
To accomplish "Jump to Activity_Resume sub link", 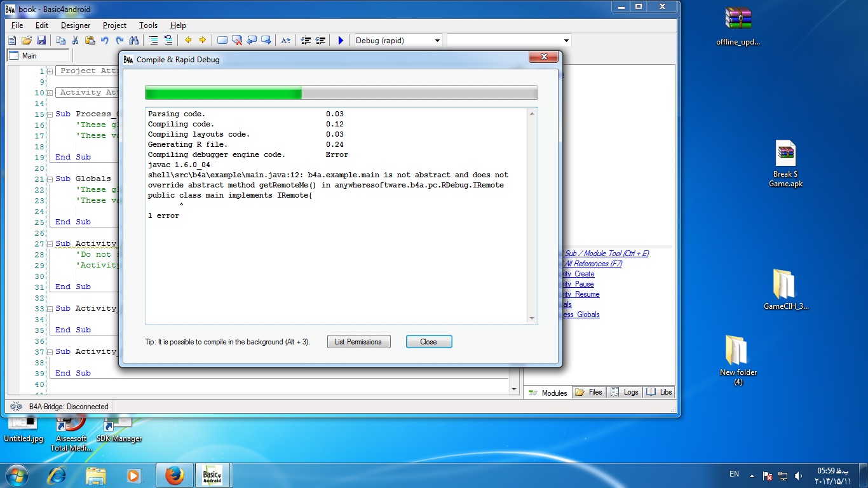I will point(581,294).
